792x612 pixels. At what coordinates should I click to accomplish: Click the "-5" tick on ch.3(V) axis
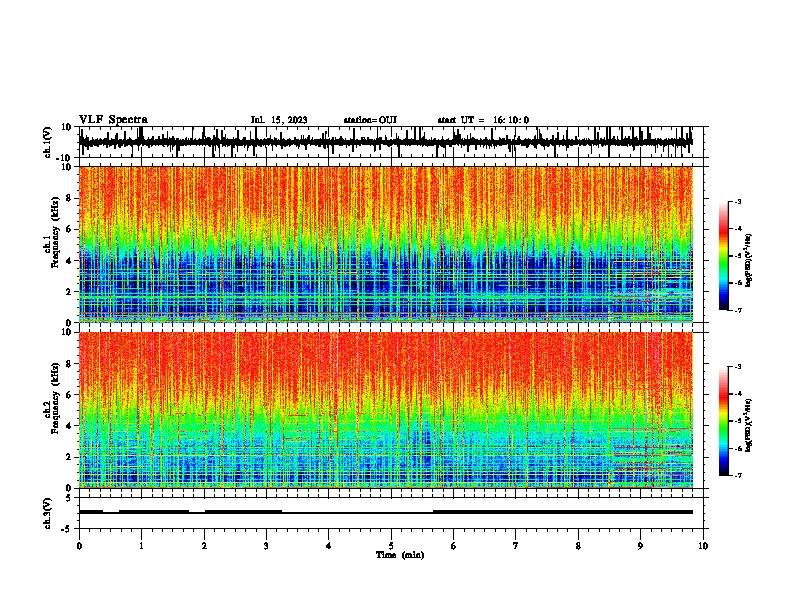[68, 529]
